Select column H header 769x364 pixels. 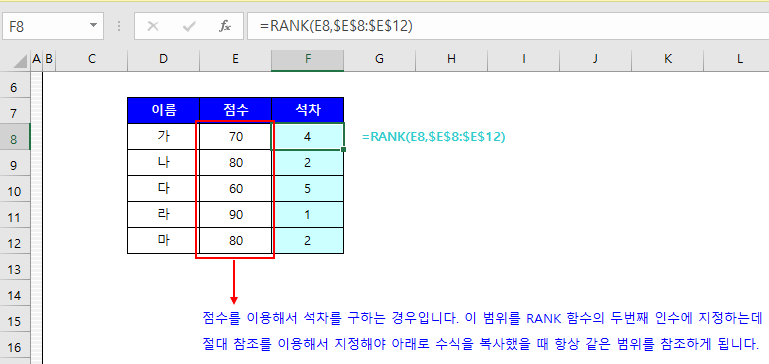click(x=451, y=59)
